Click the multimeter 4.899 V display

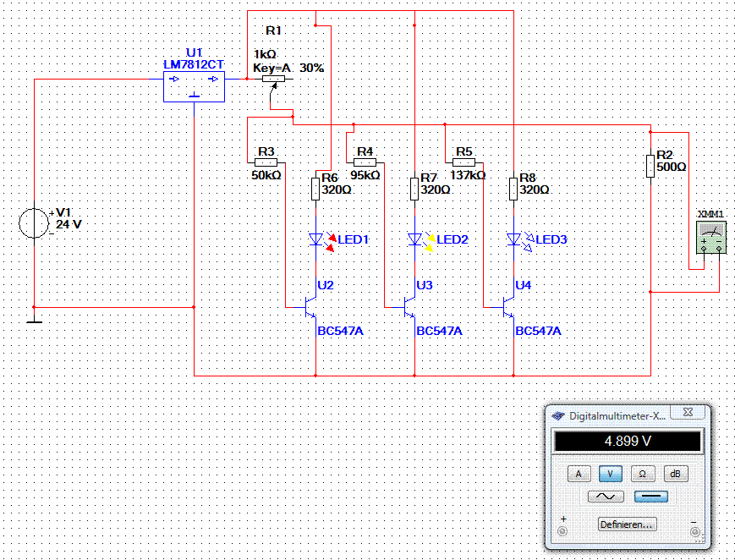click(628, 442)
